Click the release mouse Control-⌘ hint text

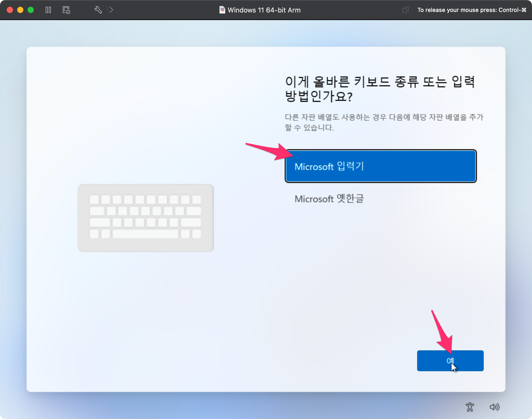pos(472,10)
